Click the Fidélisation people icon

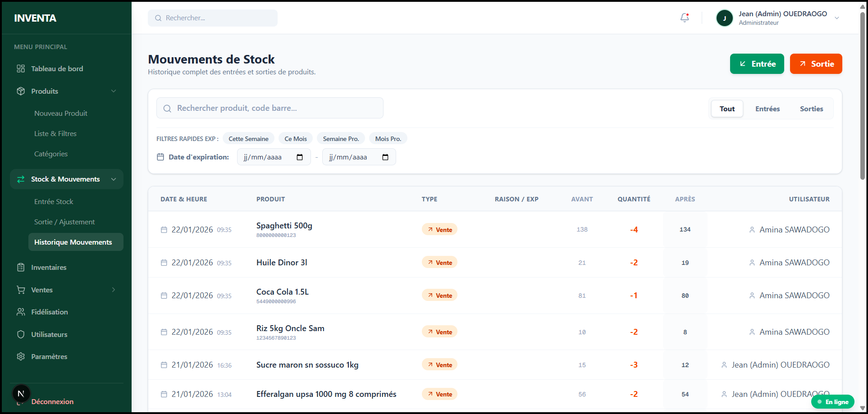21,312
